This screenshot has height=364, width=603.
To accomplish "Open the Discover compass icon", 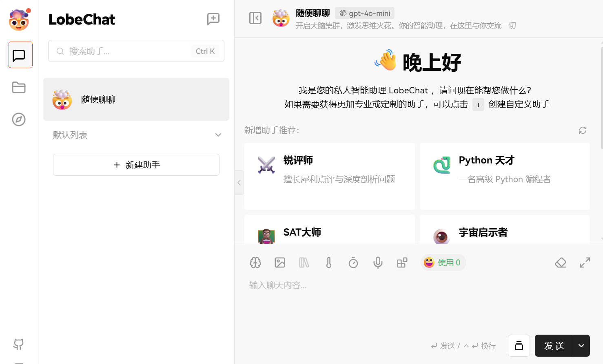I will (x=19, y=119).
